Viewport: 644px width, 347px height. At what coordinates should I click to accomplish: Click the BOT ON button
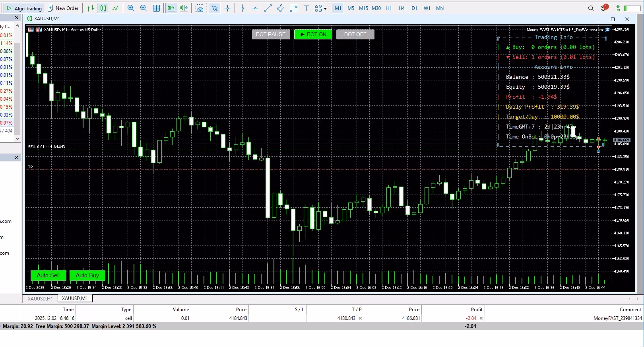pos(313,35)
